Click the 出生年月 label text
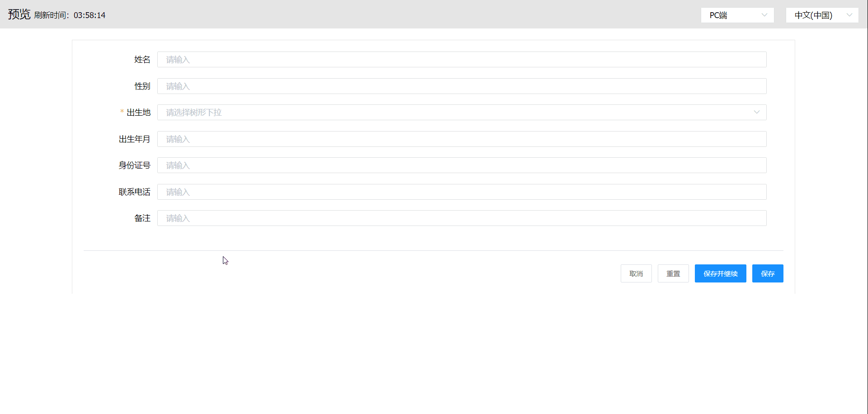This screenshot has width=868, height=414. click(x=134, y=139)
